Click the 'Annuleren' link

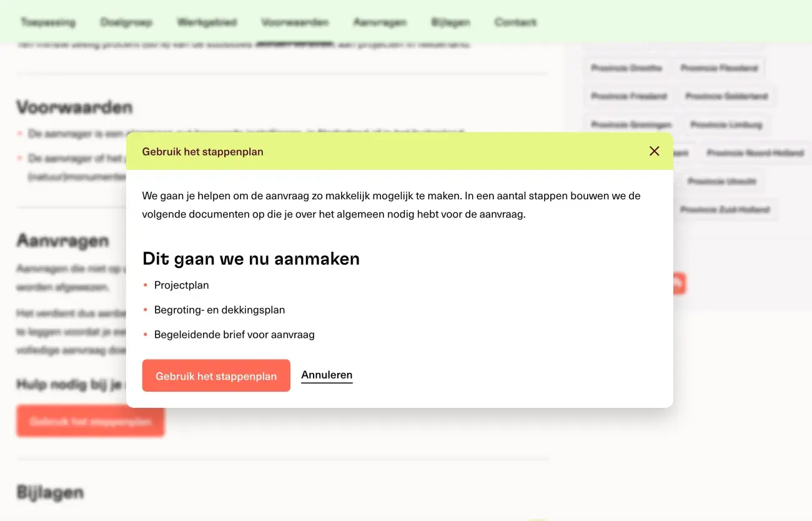(326, 374)
